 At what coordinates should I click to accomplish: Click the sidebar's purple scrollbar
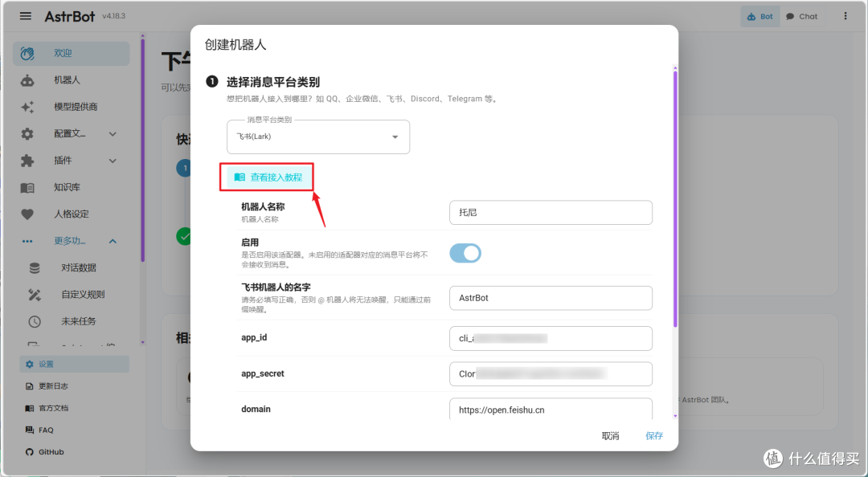point(142,149)
